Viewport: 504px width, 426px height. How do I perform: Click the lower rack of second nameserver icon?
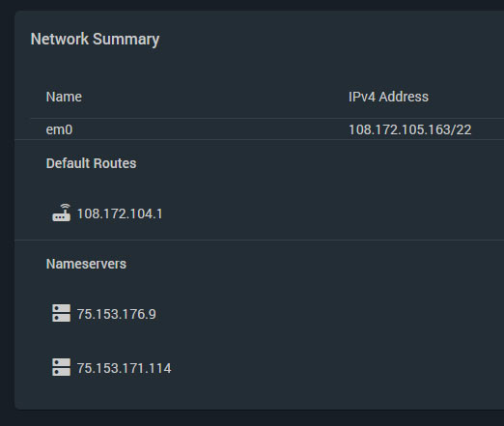(x=61, y=372)
